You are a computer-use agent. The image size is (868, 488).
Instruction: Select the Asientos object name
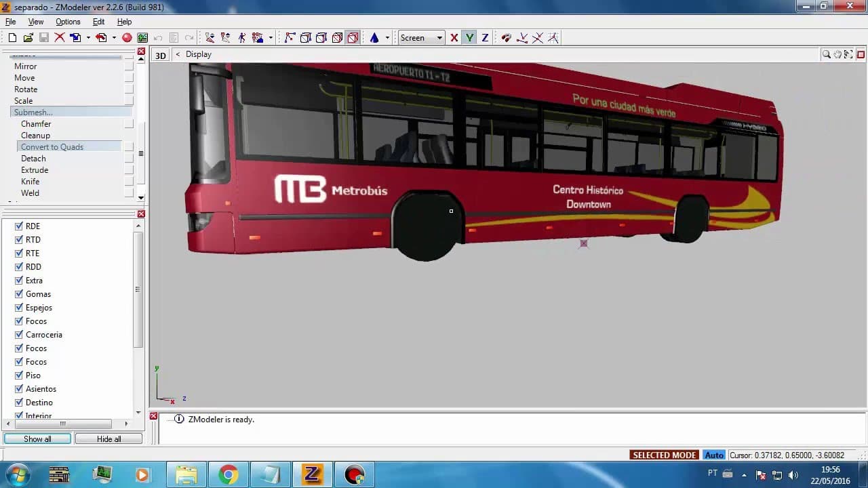point(41,389)
